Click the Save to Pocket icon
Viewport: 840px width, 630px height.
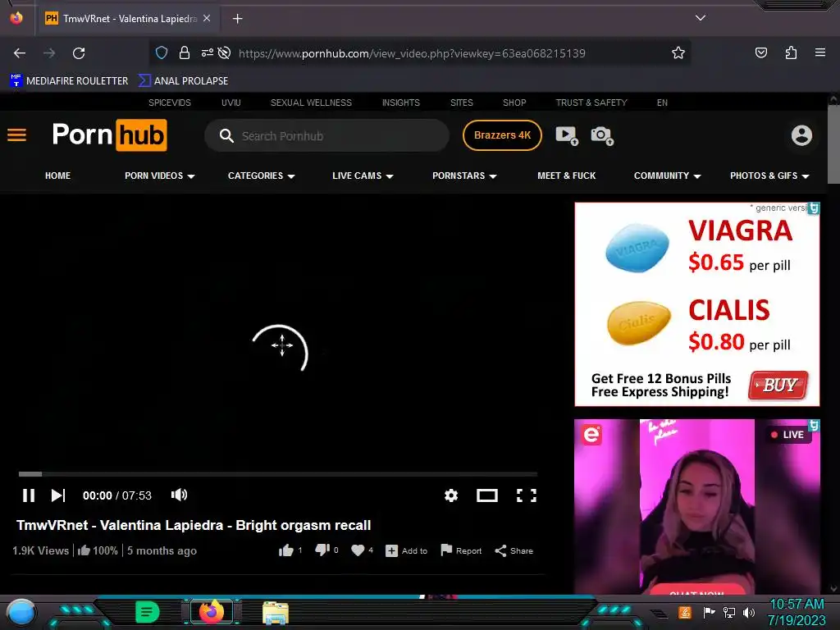(x=760, y=52)
